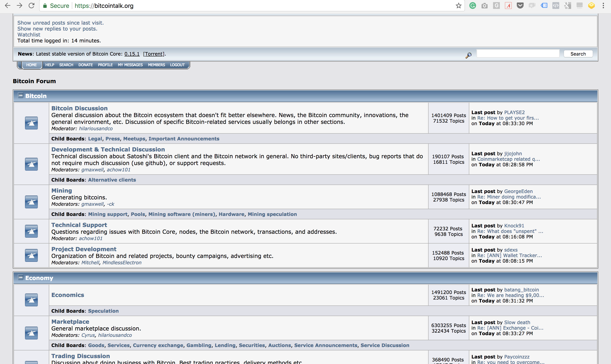The image size is (611, 364).
Task: Collapse the Bitcoin category section
Action: [21, 96]
